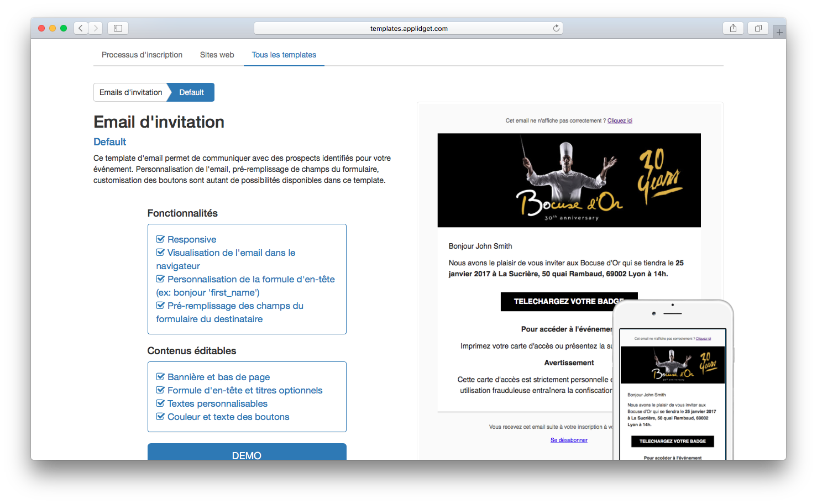This screenshot has width=817, height=504.
Task: Click the Bocuse d'Or banner image
Action: 569,180
